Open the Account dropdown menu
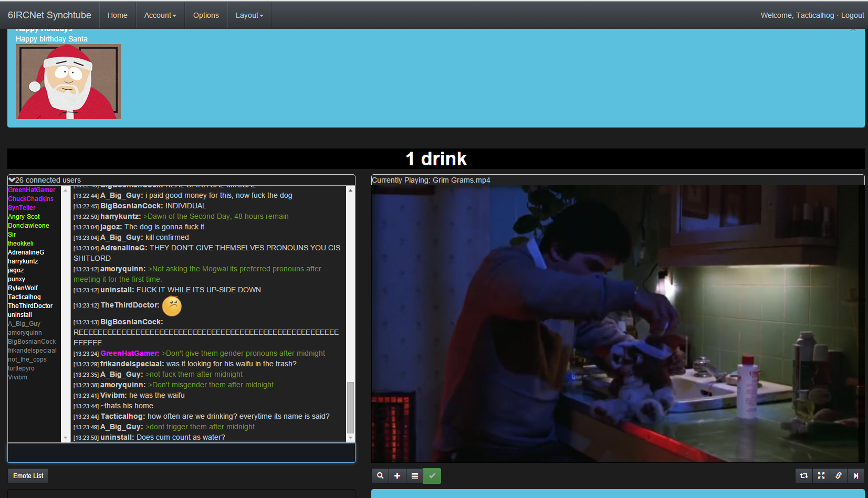The height and width of the screenshot is (498, 868). coord(160,15)
